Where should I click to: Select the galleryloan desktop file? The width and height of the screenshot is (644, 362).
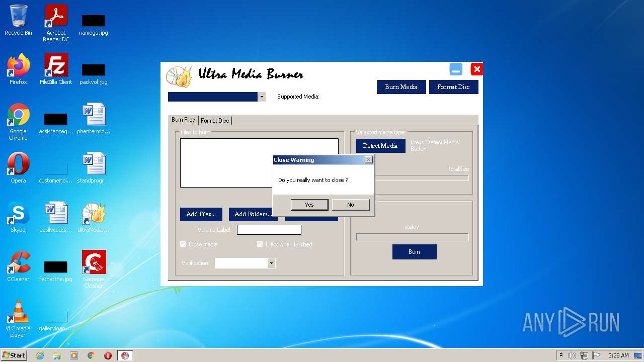[56, 320]
